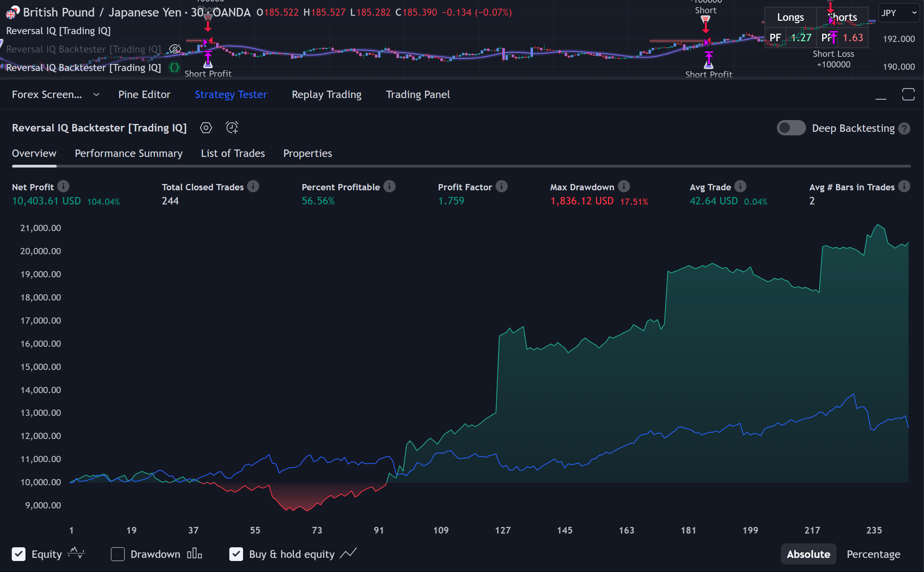Click profit factor value 1.759
924x572 pixels.
pyautogui.click(x=451, y=201)
